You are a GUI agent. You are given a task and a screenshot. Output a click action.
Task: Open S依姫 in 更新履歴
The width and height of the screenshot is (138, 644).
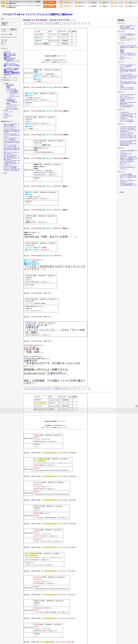[x=122, y=86]
